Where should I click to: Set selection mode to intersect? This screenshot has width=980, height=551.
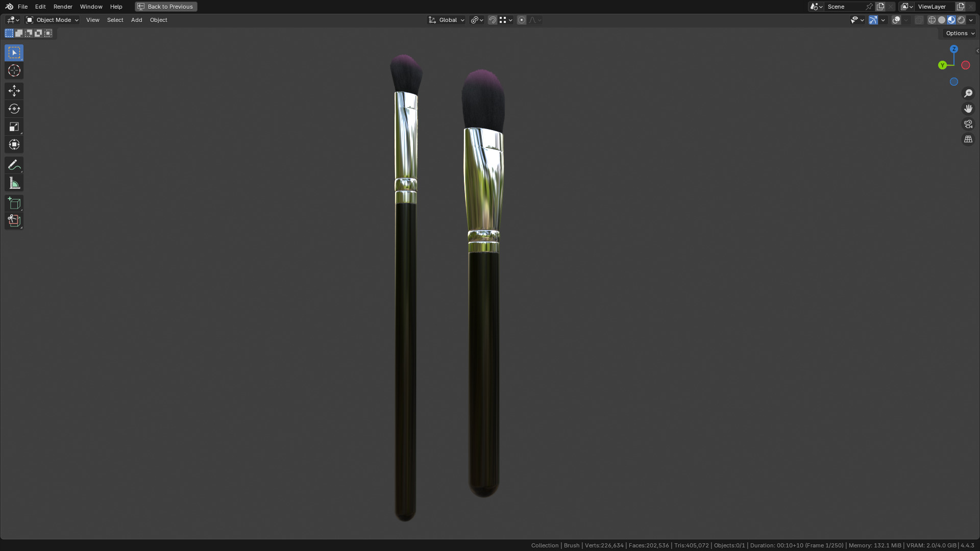[48, 33]
